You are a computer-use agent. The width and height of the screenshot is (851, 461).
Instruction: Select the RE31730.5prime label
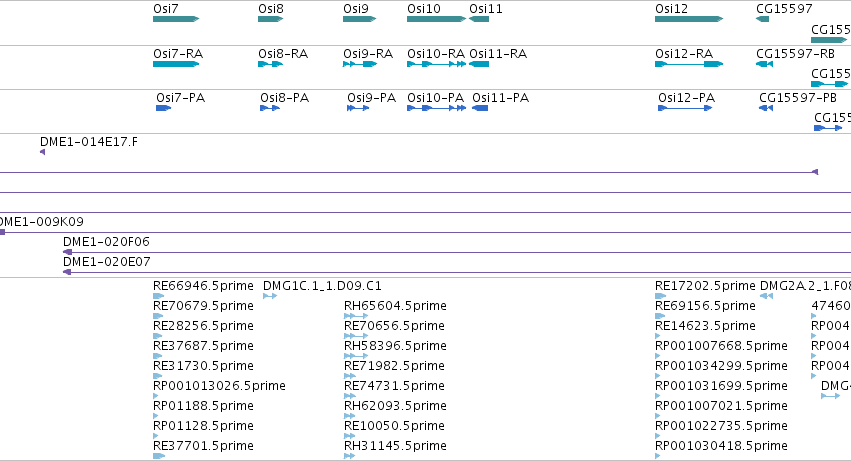pyautogui.click(x=203, y=366)
